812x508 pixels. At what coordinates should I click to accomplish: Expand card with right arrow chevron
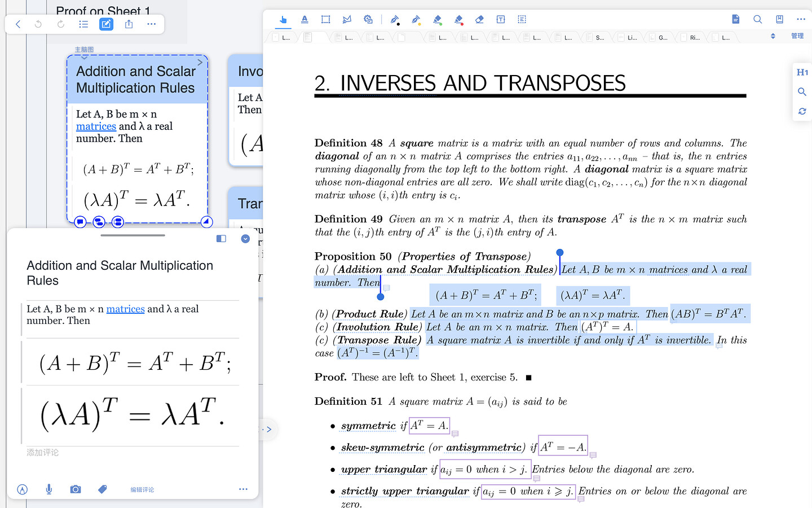[x=200, y=62]
